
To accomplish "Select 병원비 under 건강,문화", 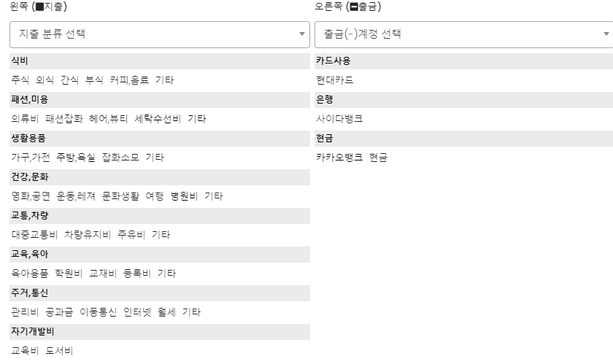I will (183, 196).
